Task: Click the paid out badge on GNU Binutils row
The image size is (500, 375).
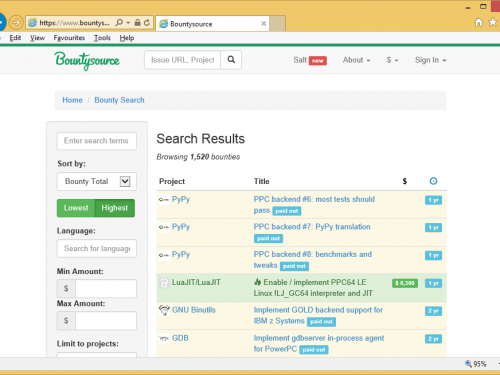Action: pyautogui.click(x=321, y=322)
